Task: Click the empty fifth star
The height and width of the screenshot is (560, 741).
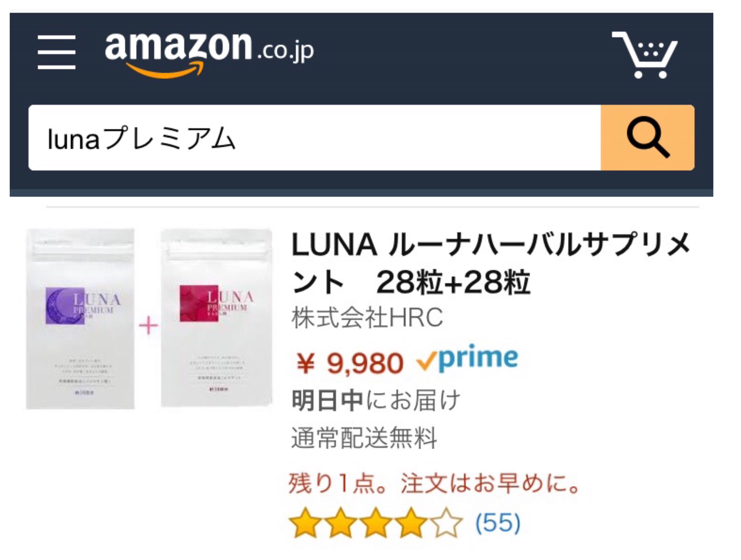Action: pos(446,523)
